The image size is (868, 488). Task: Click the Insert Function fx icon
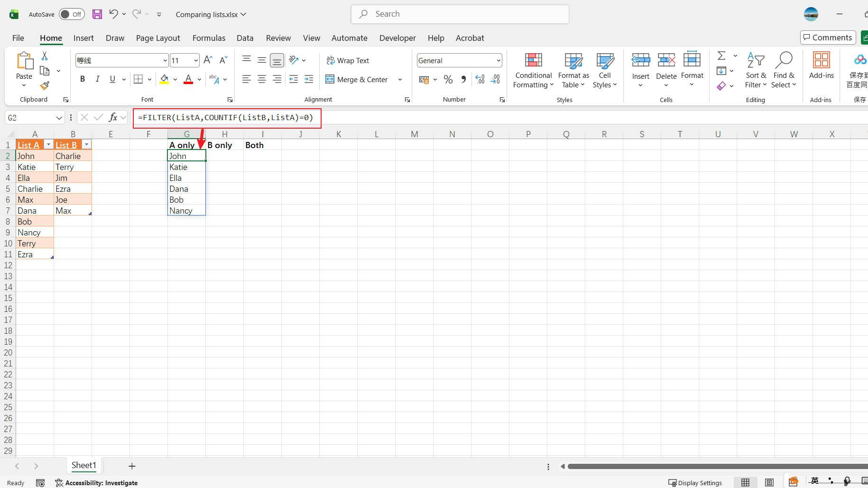pos(113,117)
